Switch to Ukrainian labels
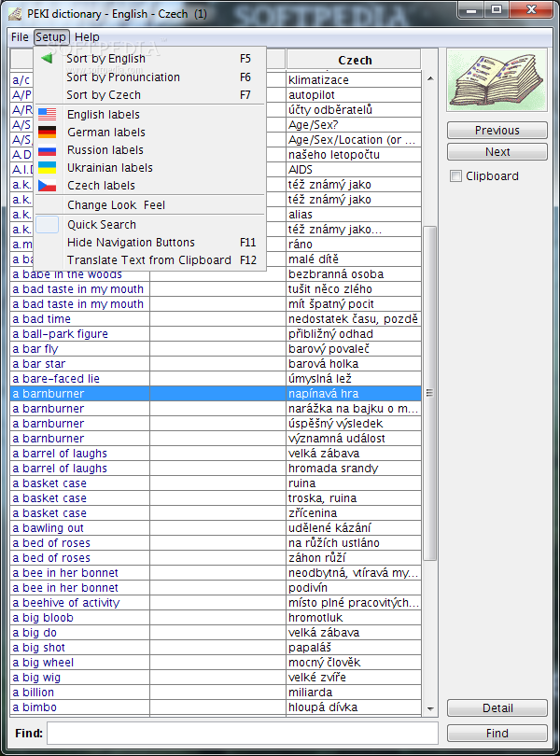The image size is (560, 756). click(150, 168)
